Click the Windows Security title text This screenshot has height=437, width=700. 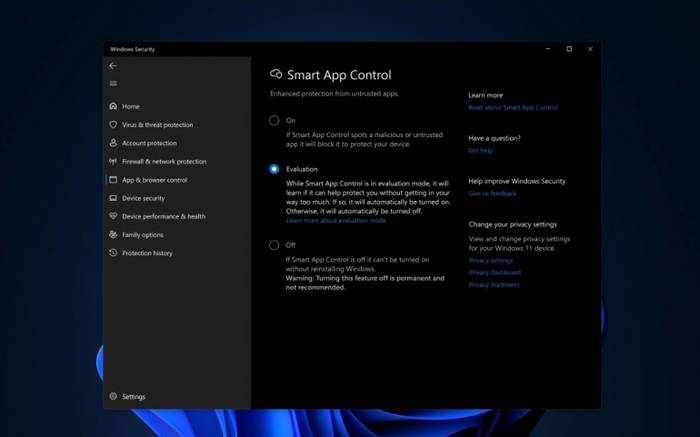coord(133,49)
